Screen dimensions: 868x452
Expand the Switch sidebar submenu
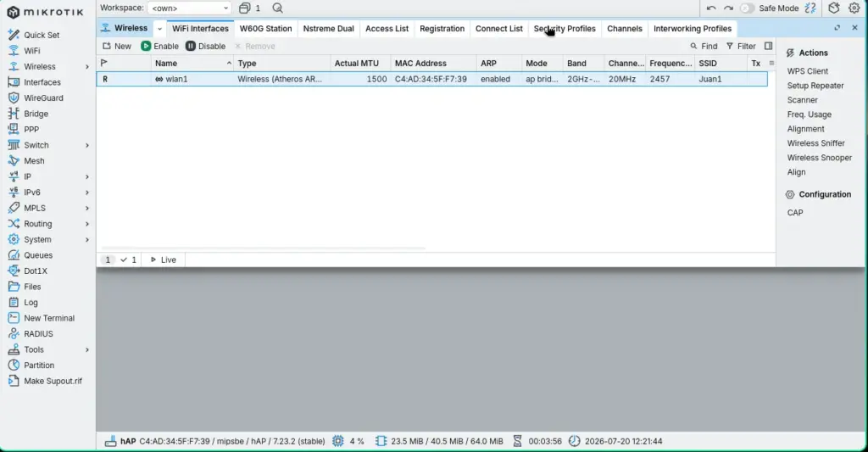[x=87, y=145]
